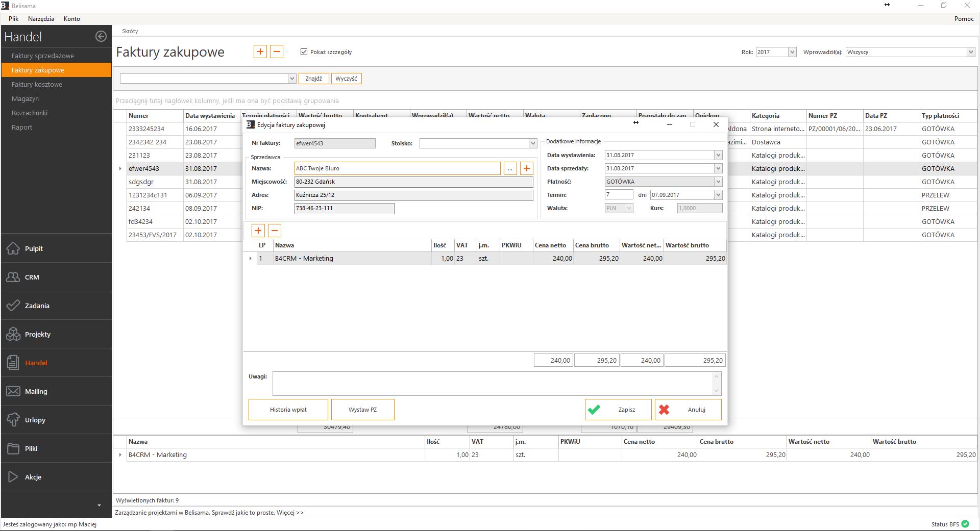Add a new seller with plus icon
The width and height of the screenshot is (980, 531).
pyautogui.click(x=526, y=168)
